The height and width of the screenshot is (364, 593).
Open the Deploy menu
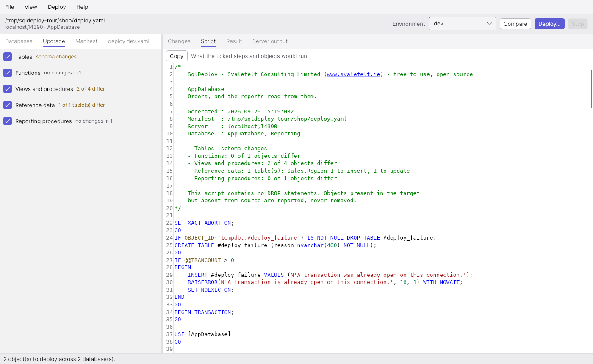click(x=57, y=7)
